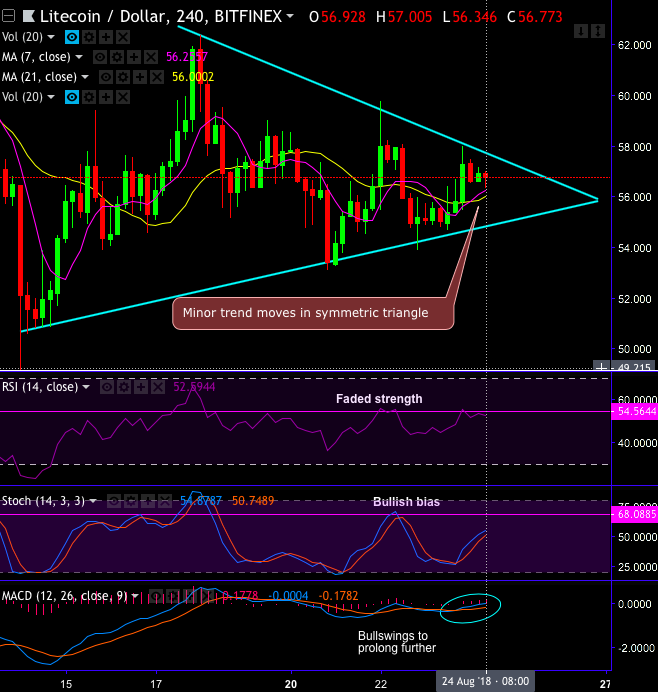Click the 68.0885 Stoch level label on scale
Viewport: 658px width, 692px height.
634,515
